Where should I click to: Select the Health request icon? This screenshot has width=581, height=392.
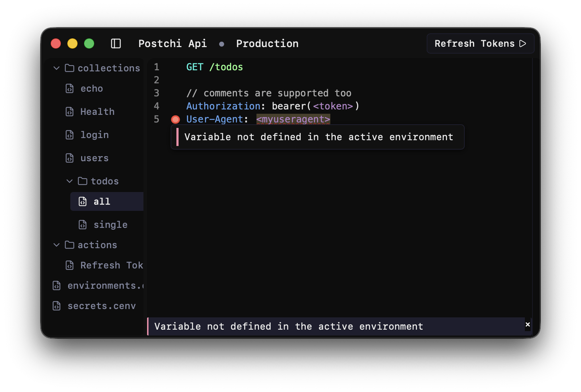70,112
